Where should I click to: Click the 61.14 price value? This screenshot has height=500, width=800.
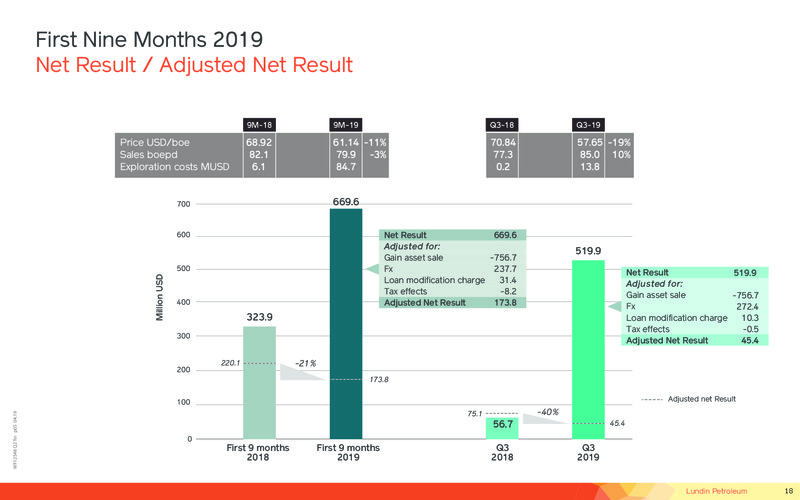point(346,142)
